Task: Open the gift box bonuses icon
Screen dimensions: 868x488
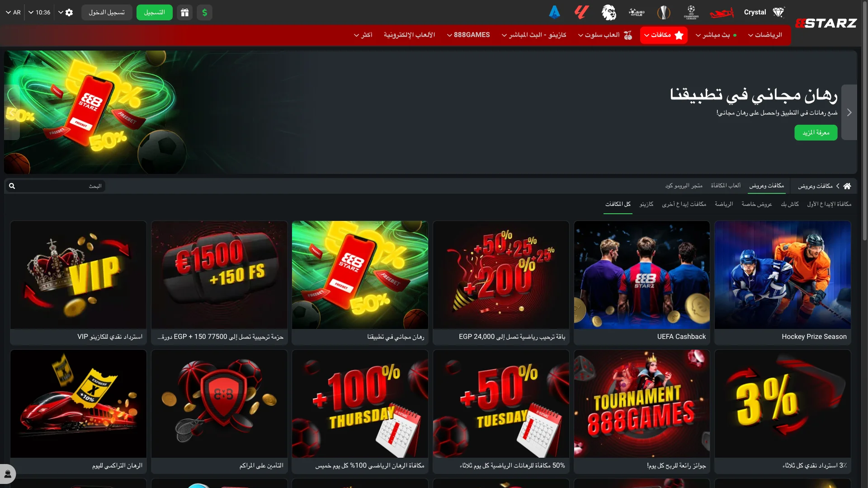Action: point(184,13)
